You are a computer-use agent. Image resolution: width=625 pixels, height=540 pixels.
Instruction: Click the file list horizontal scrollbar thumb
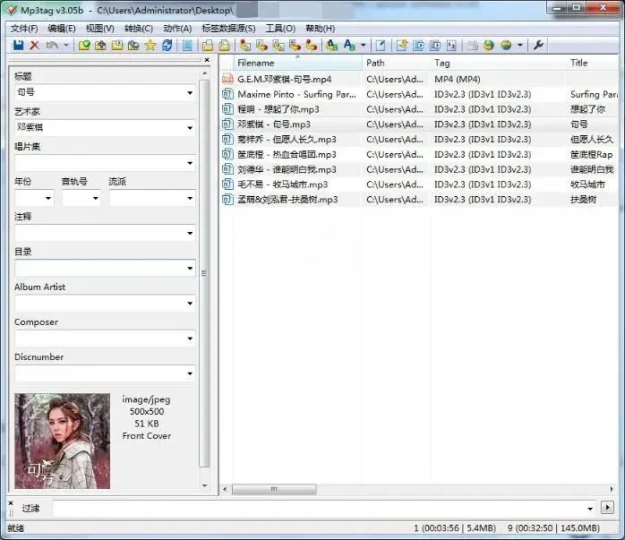coord(274,489)
